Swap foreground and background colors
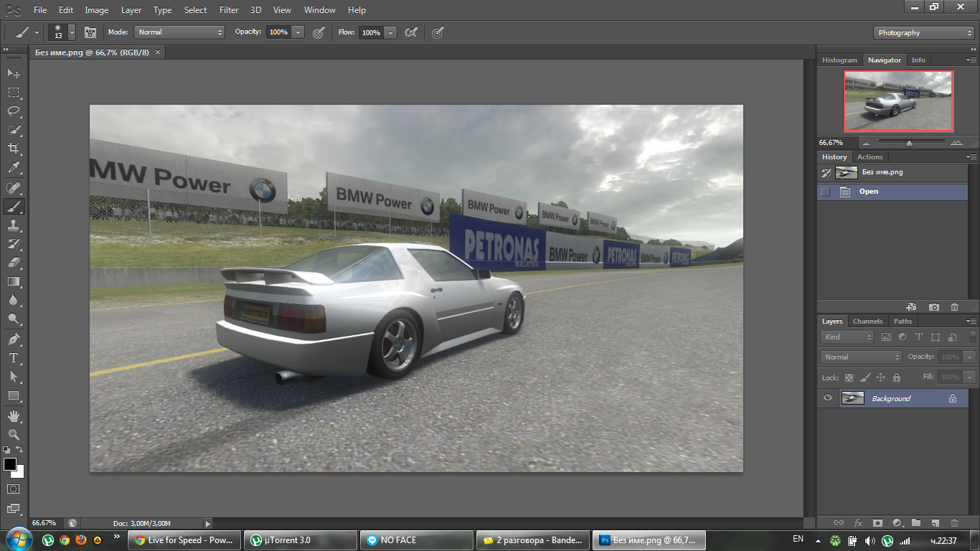Screen dimensions: 980x551 pyautogui.click(x=20, y=450)
